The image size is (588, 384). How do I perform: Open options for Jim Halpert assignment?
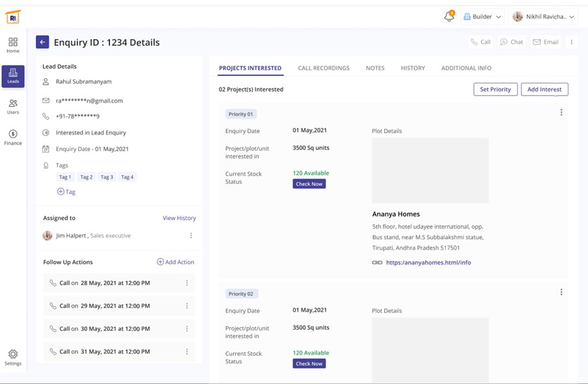pyautogui.click(x=191, y=236)
